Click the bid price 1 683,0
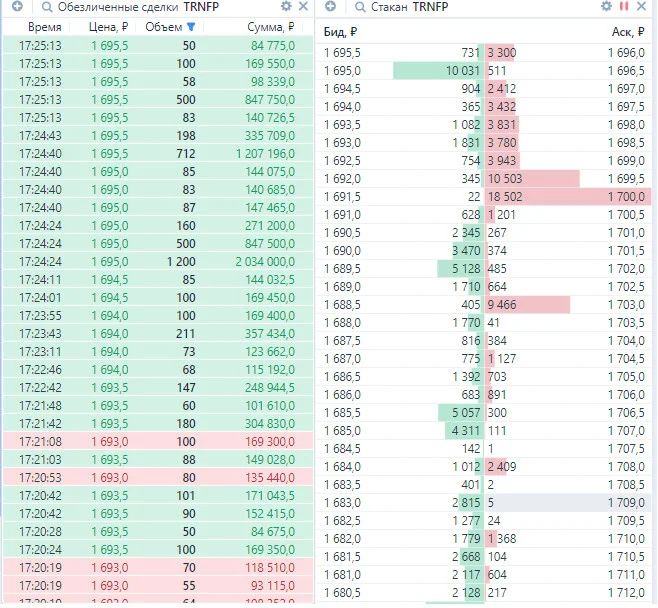658x608 pixels. point(342,503)
